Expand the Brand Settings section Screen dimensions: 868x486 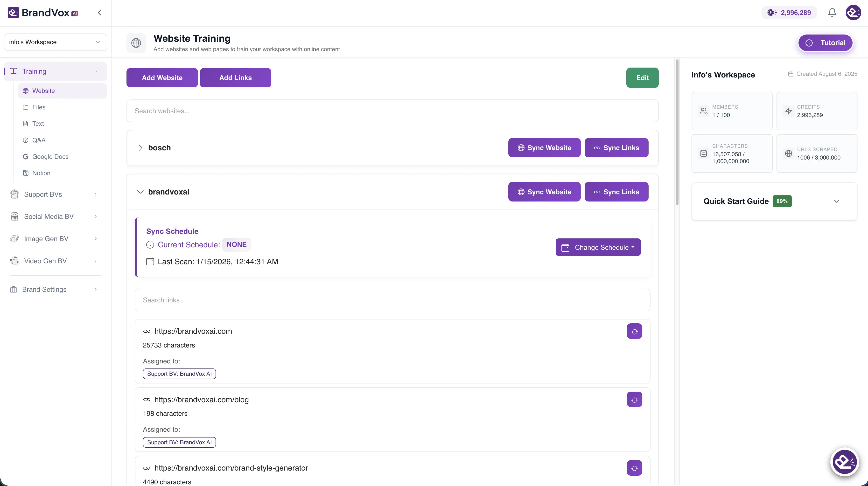click(x=55, y=290)
